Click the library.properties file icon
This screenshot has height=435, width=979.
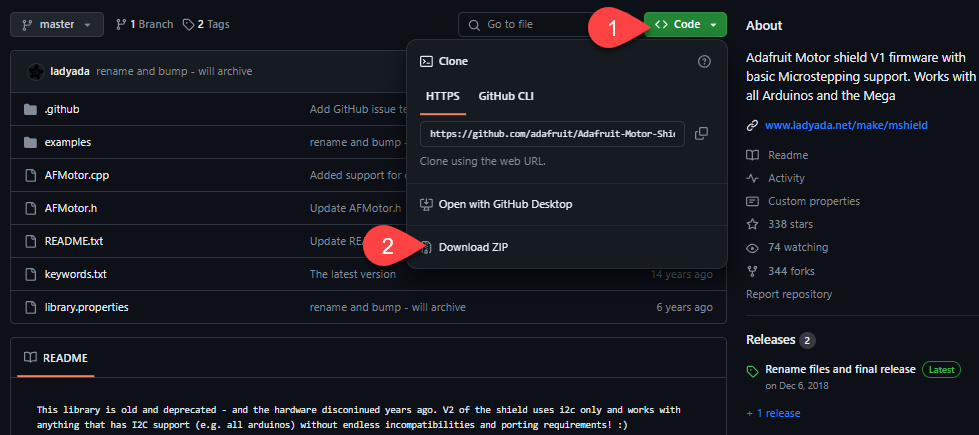click(x=30, y=307)
